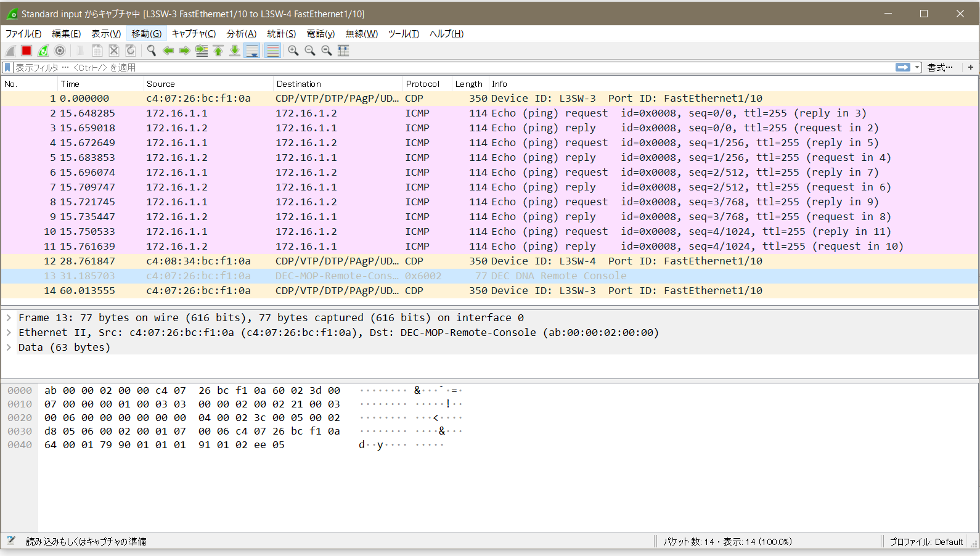Zoom in on packet text
980x556 pixels.
[293, 51]
